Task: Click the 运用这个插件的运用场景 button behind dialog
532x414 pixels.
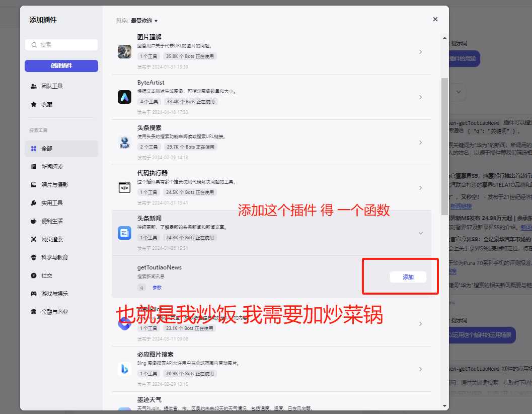Action: (482, 335)
